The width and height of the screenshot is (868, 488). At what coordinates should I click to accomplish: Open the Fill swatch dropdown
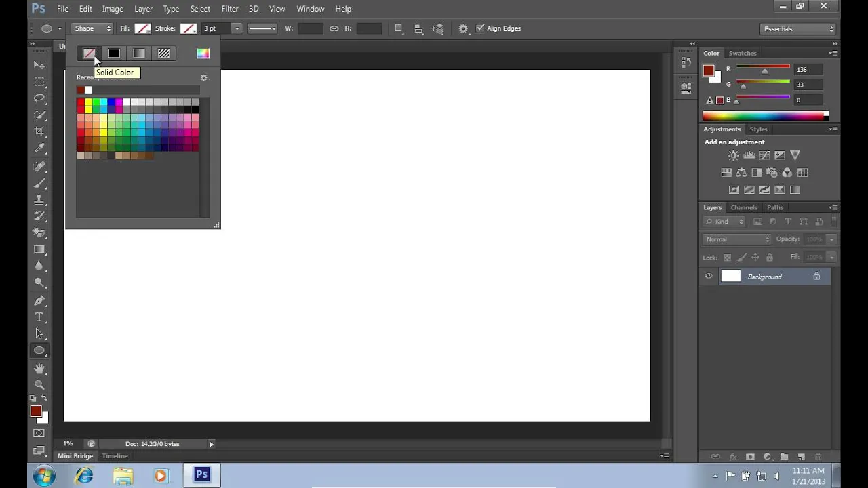coord(142,28)
